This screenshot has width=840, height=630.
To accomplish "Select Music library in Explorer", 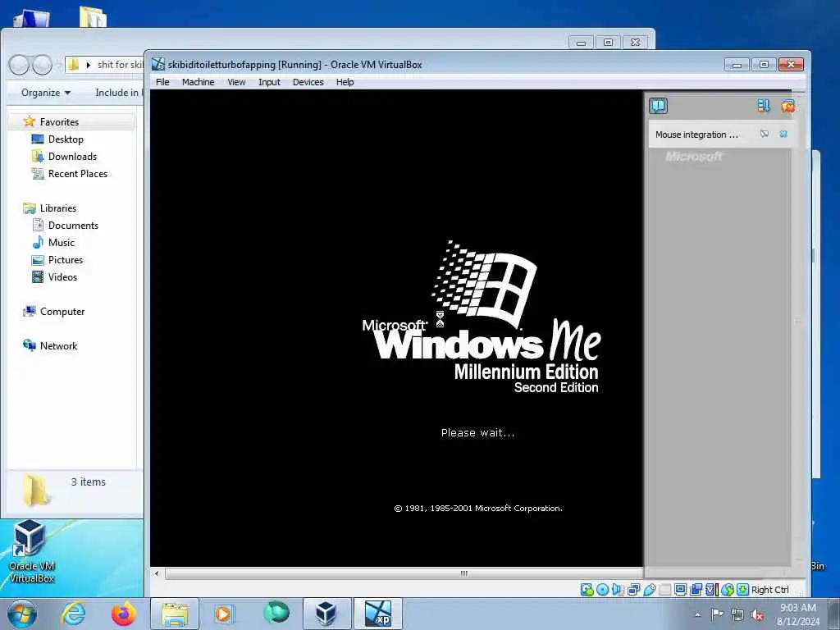I will coord(61,243).
